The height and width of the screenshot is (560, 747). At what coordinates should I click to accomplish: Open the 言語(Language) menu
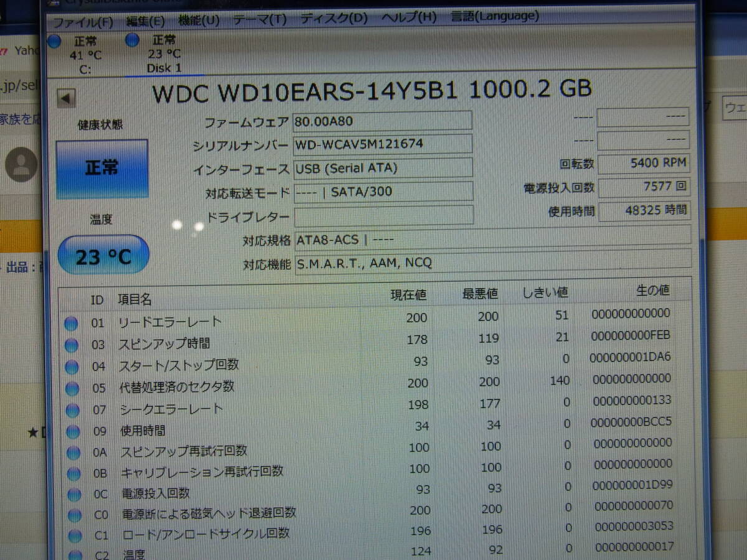495,16
